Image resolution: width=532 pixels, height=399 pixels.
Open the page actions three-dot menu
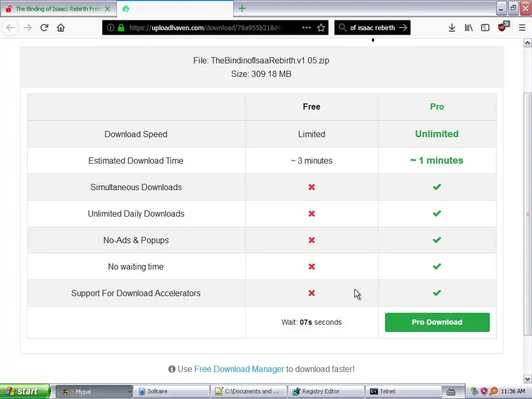click(x=307, y=28)
